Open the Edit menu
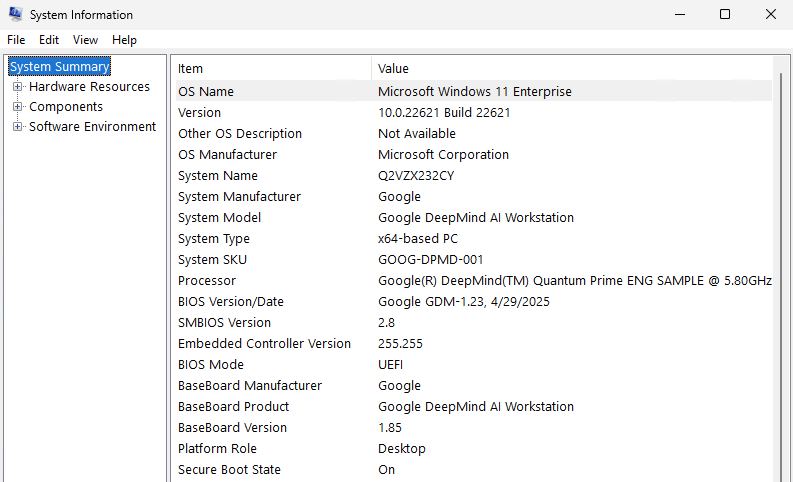This screenshot has width=793, height=482. coord(49,39)
